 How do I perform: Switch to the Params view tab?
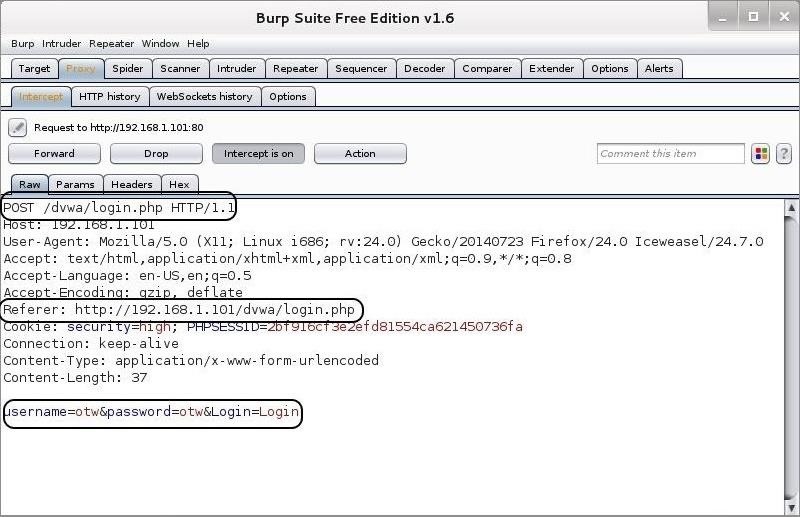(75, 184)
